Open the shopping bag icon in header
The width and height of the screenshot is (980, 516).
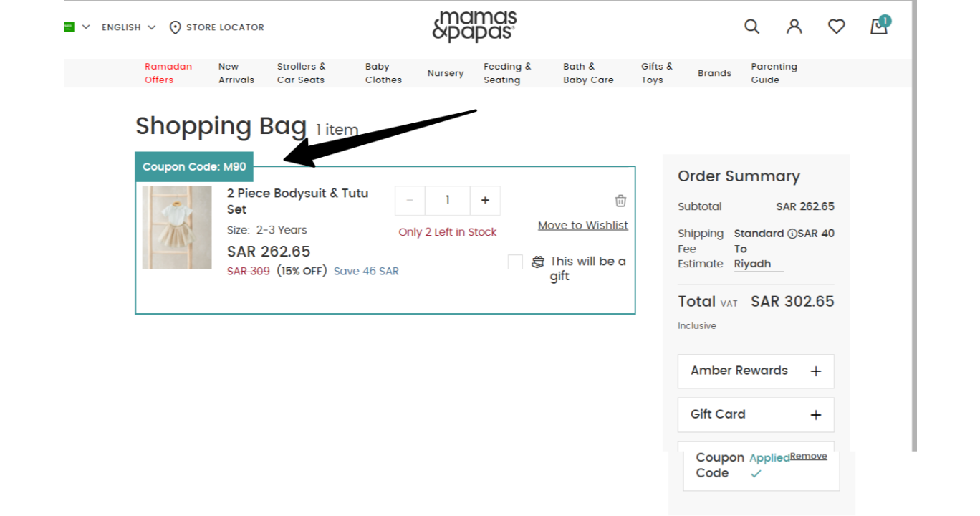tap(879, 26)
